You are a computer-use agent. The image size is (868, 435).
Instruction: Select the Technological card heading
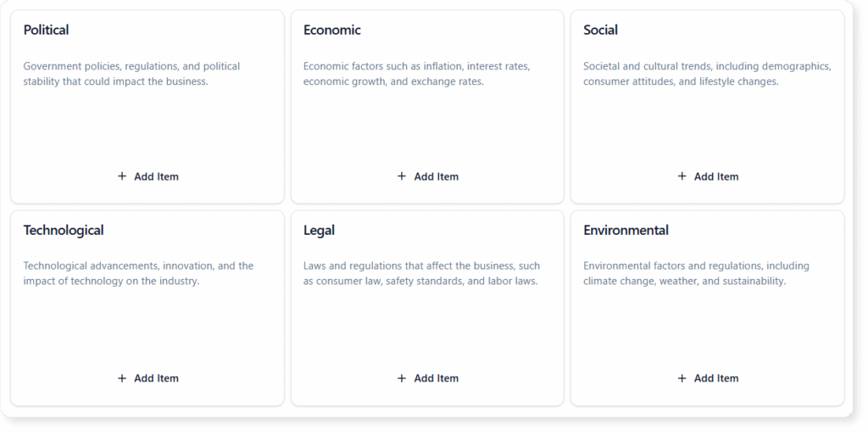tap(64, 231)
